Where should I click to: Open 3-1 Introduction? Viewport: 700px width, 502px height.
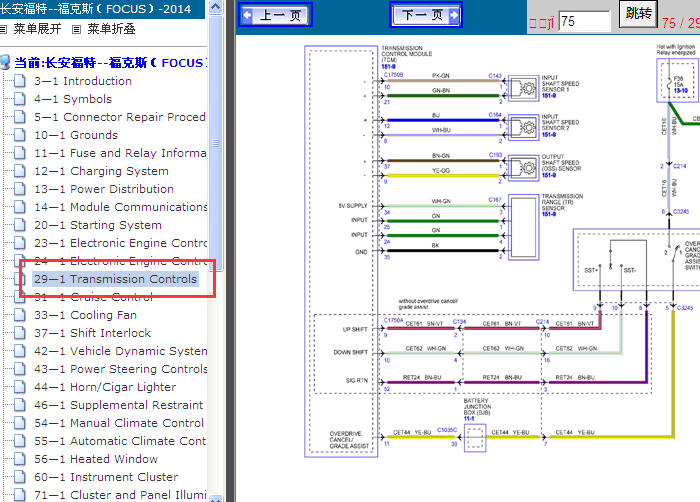(83, 81)
